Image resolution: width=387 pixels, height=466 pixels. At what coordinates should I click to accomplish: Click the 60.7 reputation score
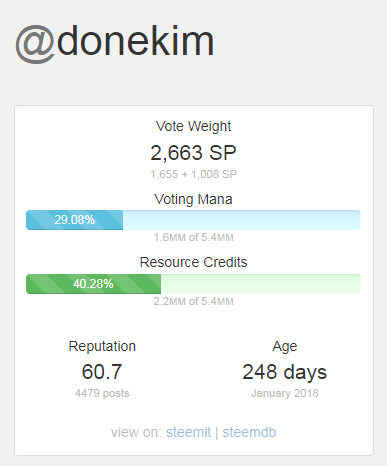click(102, 372)
